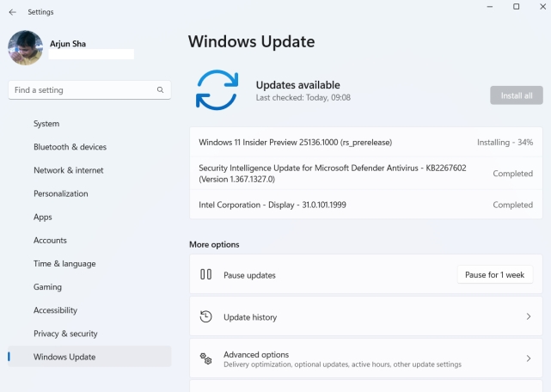Screen dimensions: 551x392
Task: Click the Arjun Sha profile picture
Action: tap(25, 48)
